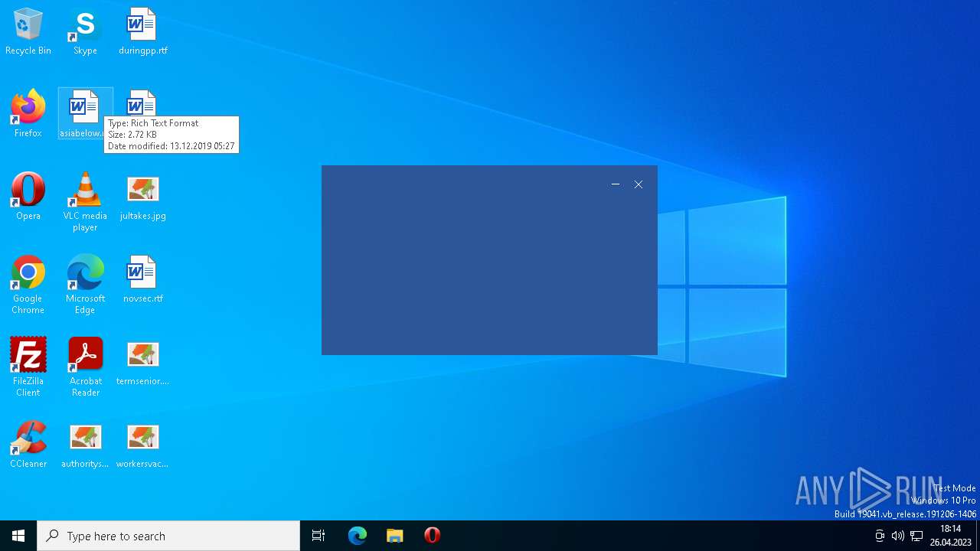Select the duringpp.rtf file icon
Image resolution: width=980 pixels, height=551 pixels.
point(142,31)
